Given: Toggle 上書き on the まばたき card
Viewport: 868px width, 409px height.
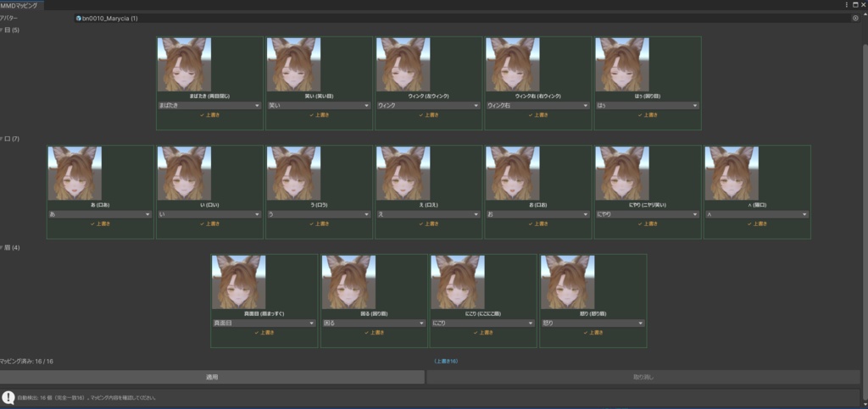Looking at the screenshot, I should pos(210,115).
